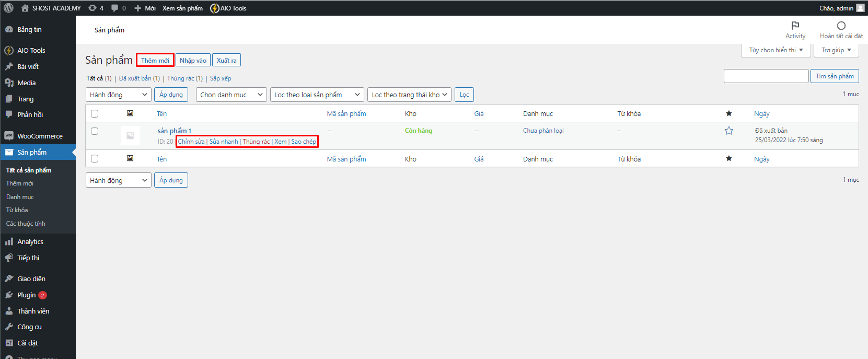The image size is (868, 359).
Task: Click the Bài viết pin icon
Action: (x=9, y=66)
